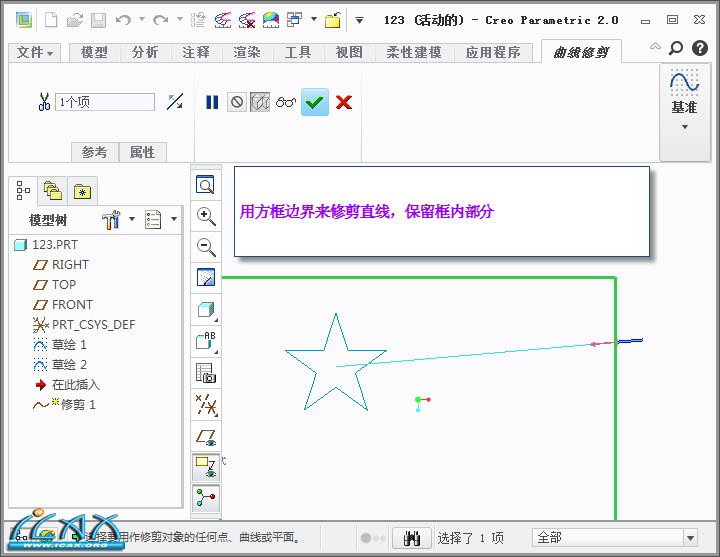This screenshot has height=557, width=720.
Task: Accept the trim with green checkmark
Action: tap(315, 102)
